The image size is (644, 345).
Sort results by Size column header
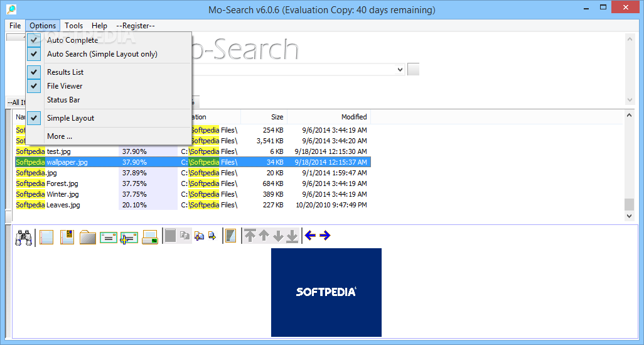(x=264, y=117)
